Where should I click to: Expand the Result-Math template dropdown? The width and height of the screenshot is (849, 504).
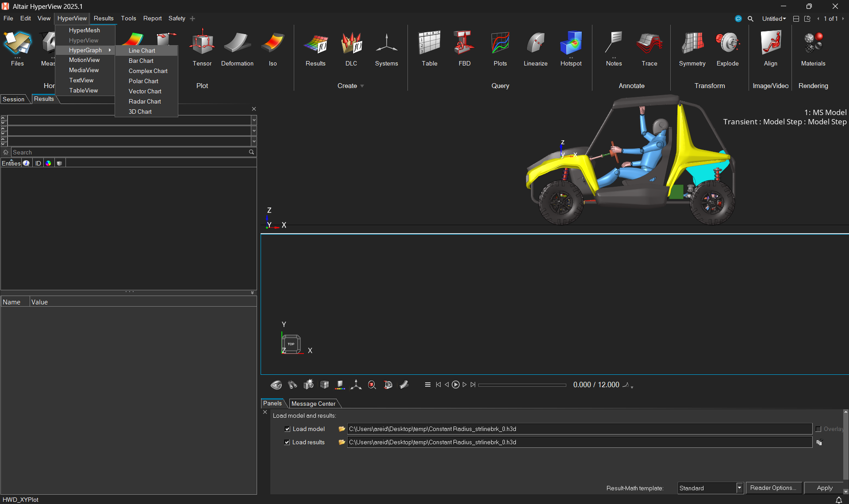739,488
